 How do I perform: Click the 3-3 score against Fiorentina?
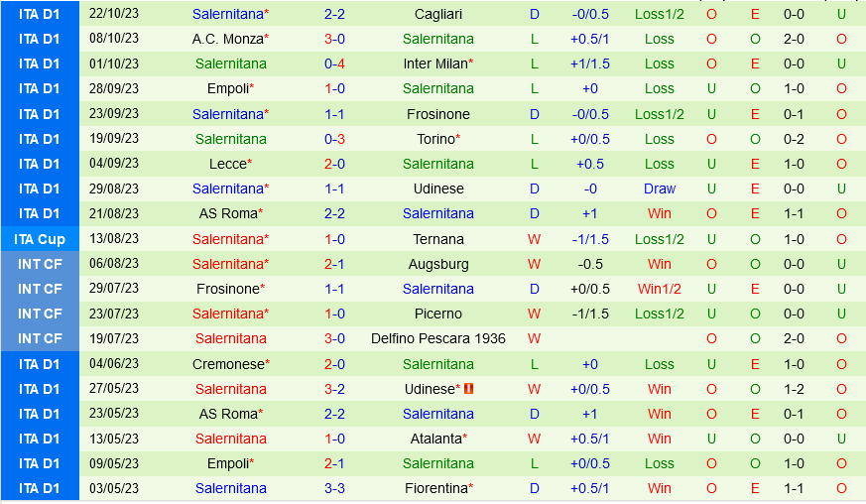[x=334, y=488]
